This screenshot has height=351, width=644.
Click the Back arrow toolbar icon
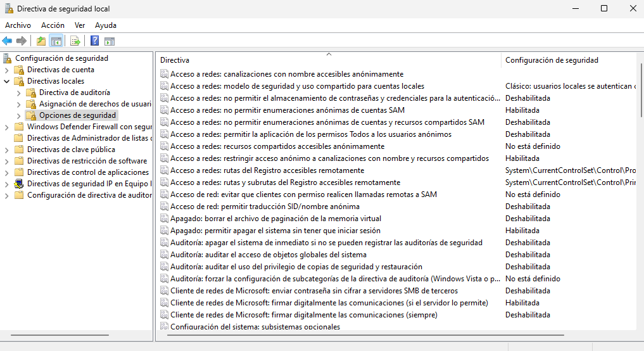tap(7, 41)
